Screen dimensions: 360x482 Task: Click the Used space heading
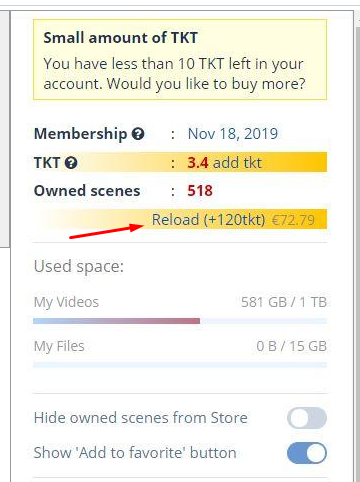point(79,266)
